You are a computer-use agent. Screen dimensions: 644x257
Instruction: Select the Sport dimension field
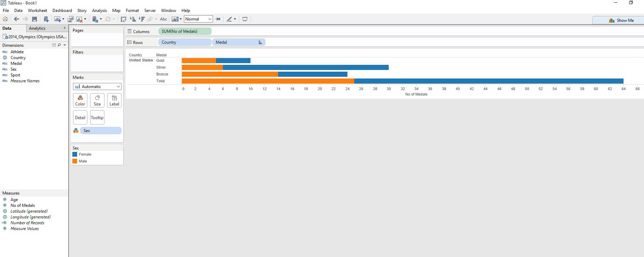tap(15, 75)
